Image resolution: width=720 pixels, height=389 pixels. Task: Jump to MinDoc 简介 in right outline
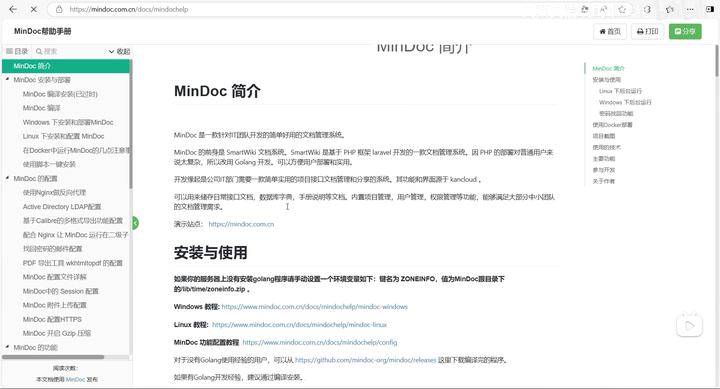point(608,68)
